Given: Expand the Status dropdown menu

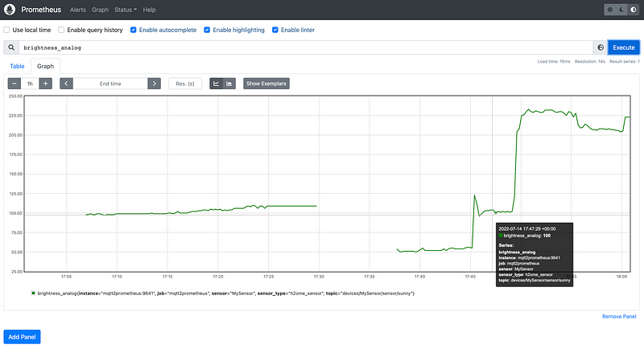Looking at the screenshot, I should click(125, 10).
